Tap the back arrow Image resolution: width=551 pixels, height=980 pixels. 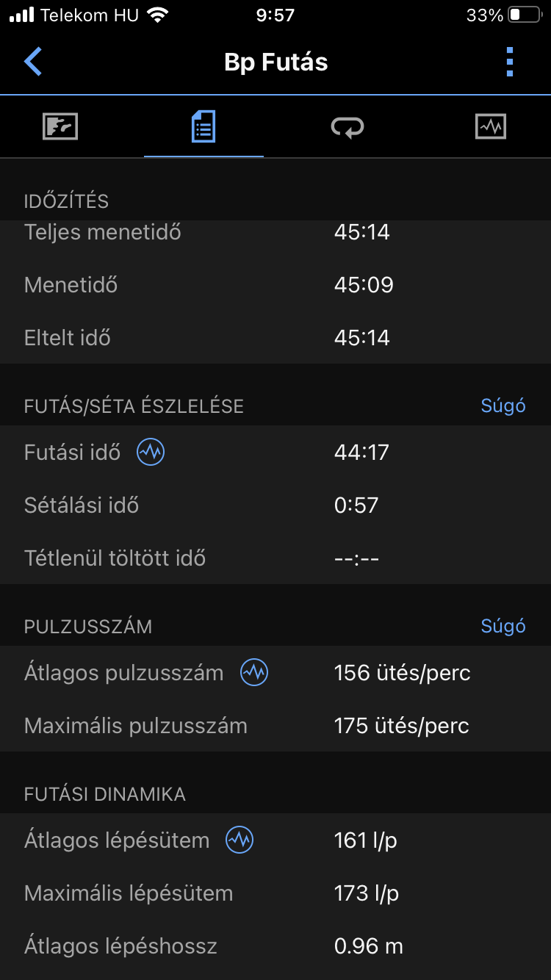click(x=33, y=62)
